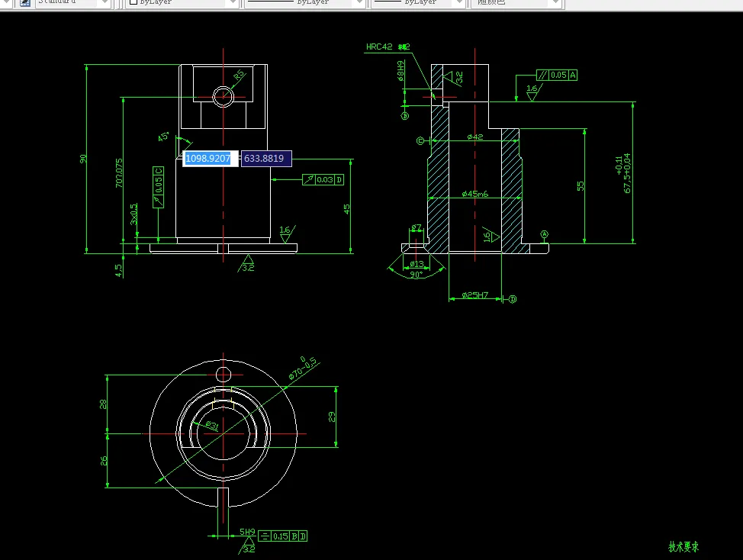The height and width of the screenshot is (560, 743).
Task: Click the dynamic input X field showing 1098.9207
Action: click(210, 158)
